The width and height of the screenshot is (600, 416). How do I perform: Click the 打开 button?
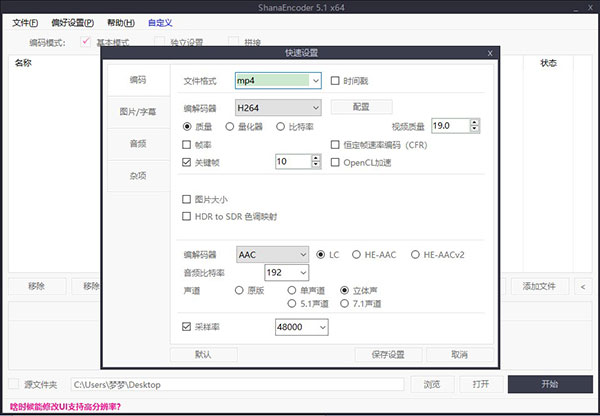481,384
